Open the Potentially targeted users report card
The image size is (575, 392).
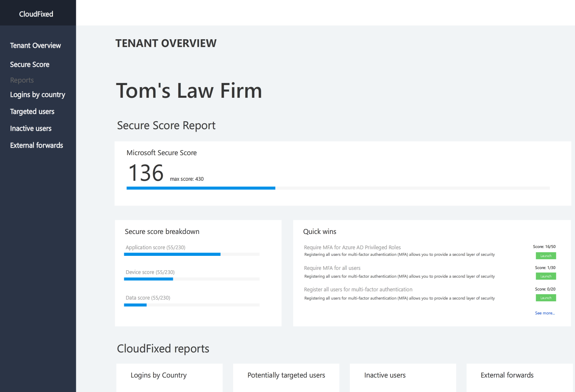(x=286, y=378)
